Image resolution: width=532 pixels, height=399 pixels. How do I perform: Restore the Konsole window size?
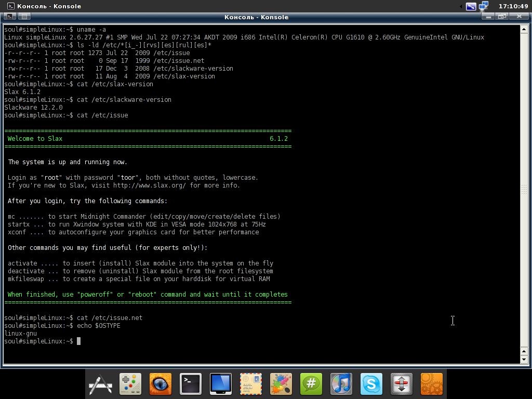(x=502, y=16)
